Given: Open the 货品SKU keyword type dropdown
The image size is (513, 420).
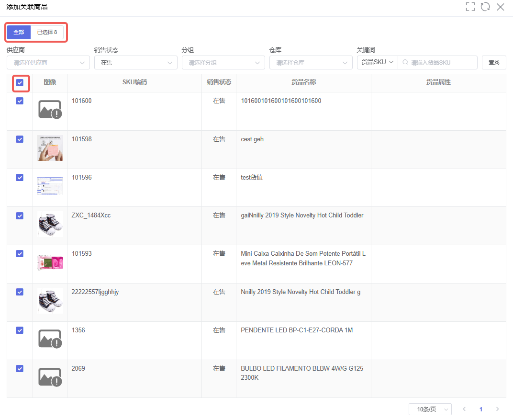Looking at the screenshot, I should click(377, 62).
